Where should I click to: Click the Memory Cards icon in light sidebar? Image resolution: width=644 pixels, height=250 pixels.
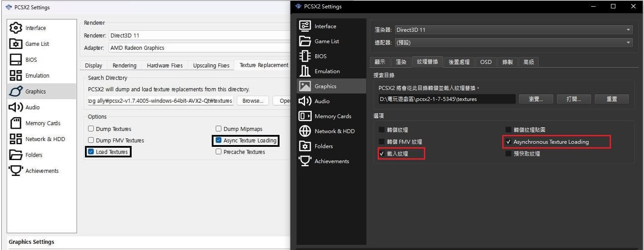pos(16,123)
